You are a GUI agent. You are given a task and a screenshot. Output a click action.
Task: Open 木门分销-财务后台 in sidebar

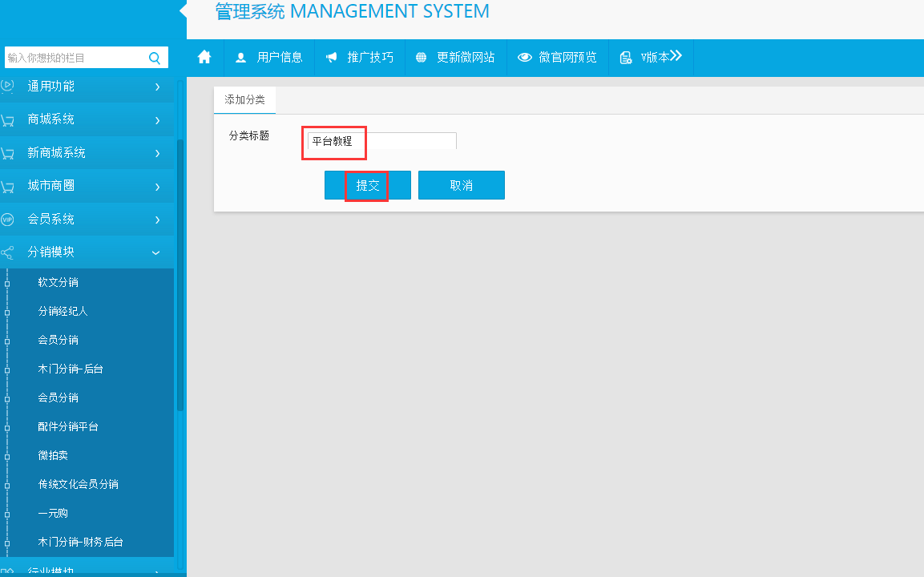click(81, 543)
